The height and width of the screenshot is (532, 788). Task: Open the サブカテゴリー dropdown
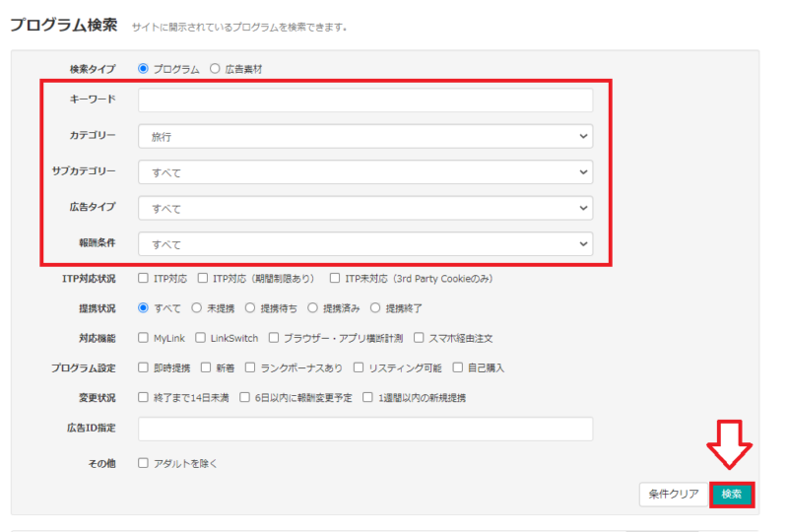(x=365, y=172)
